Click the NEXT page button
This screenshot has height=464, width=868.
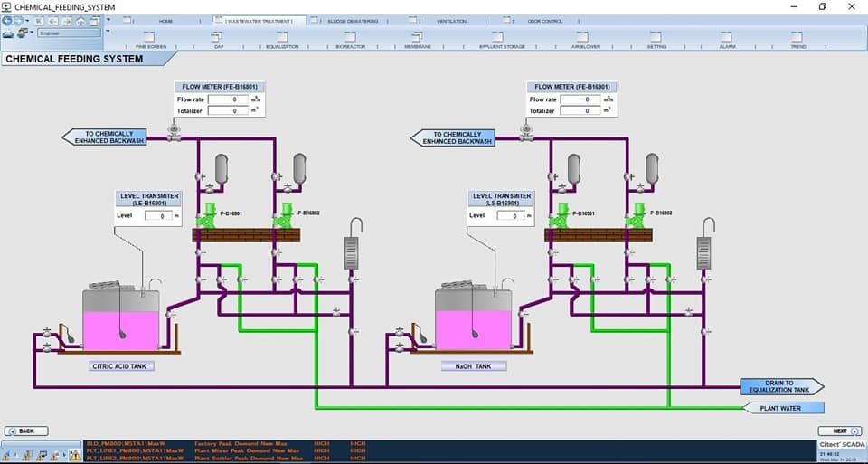click(x=840, y=431)
